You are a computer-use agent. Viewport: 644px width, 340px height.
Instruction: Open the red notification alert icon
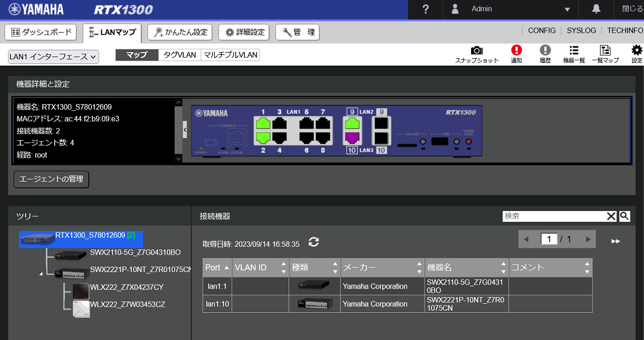[x=516, y=51]
